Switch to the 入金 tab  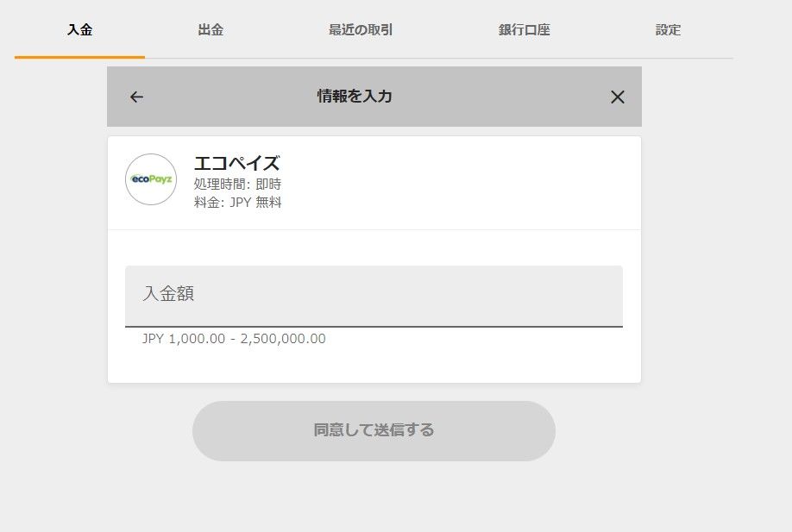(80, 30)
